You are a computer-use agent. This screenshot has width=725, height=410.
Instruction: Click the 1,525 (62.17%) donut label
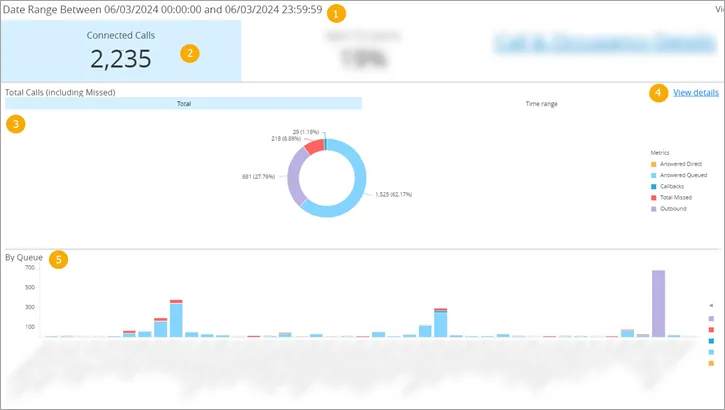point(393,195)
